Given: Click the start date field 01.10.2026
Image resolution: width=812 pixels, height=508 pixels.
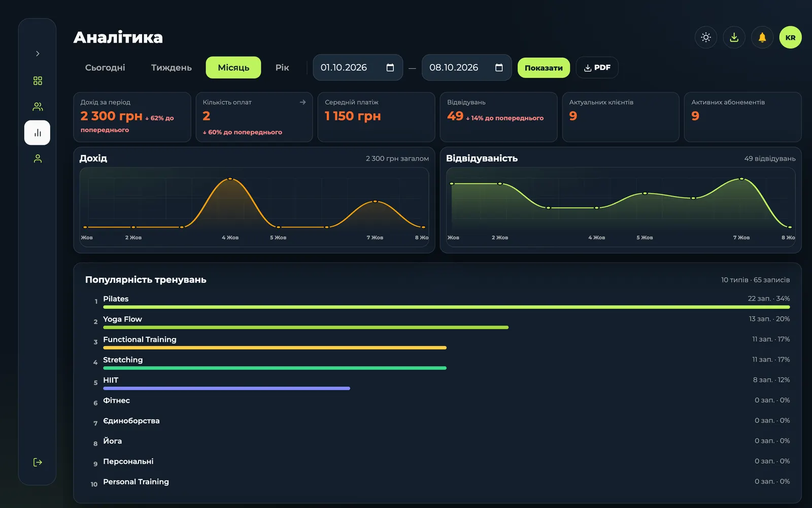Looking at the screenshot, I should 358,68.
